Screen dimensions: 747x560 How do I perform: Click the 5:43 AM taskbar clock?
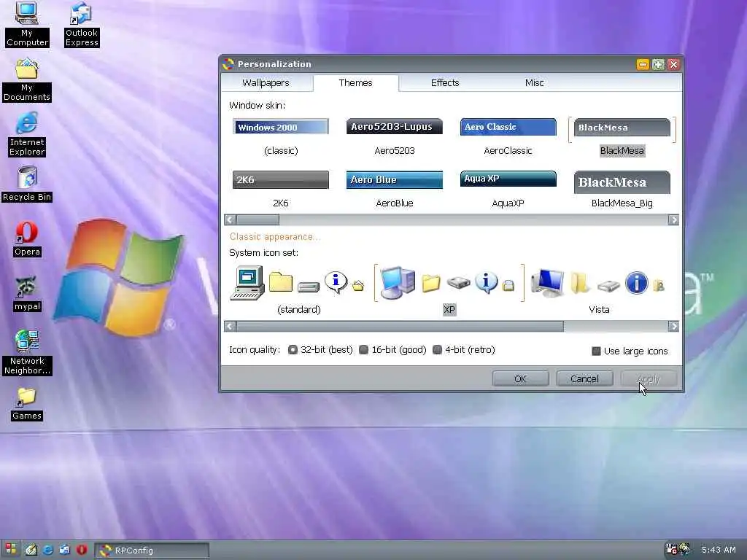[719, 550]
